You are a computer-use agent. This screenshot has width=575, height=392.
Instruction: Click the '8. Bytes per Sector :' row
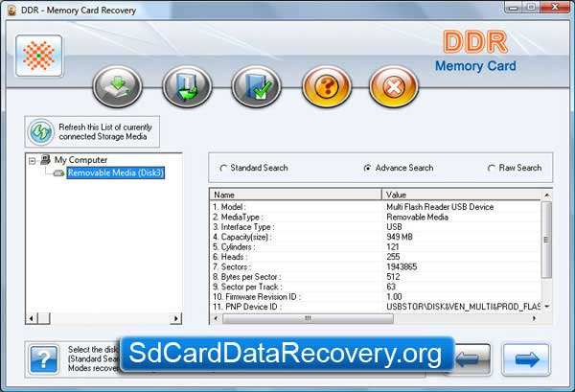pos(376,276)
